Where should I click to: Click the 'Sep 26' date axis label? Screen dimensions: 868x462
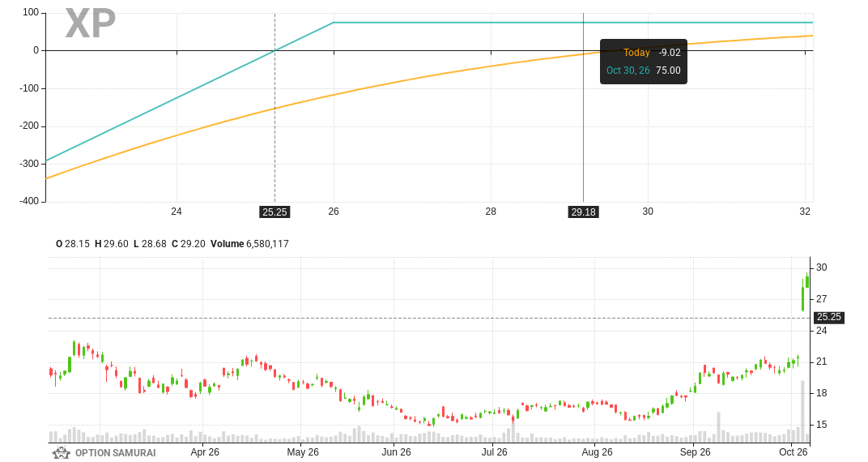click(x=696, y=452)
